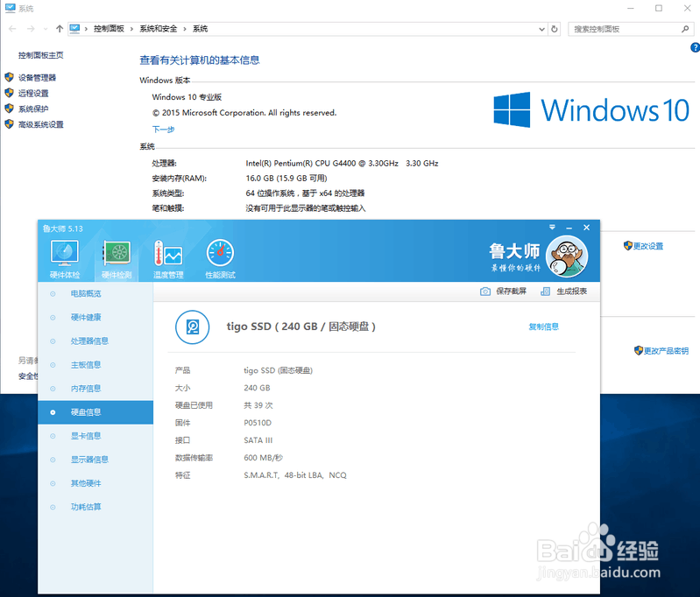Expand the chevron after 系统和安全 in breadcrumb
This screenshot has height=597, width=700.
pos(184,29)
